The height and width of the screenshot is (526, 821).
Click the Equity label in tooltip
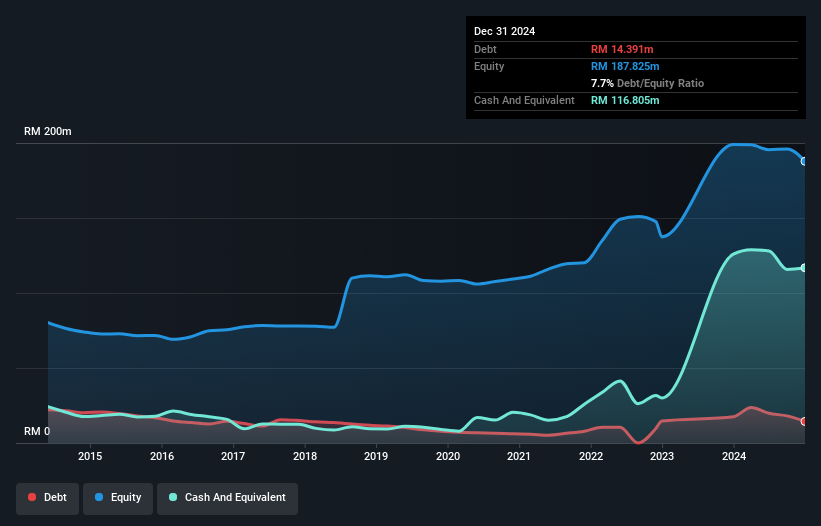(x=489, y=66)
